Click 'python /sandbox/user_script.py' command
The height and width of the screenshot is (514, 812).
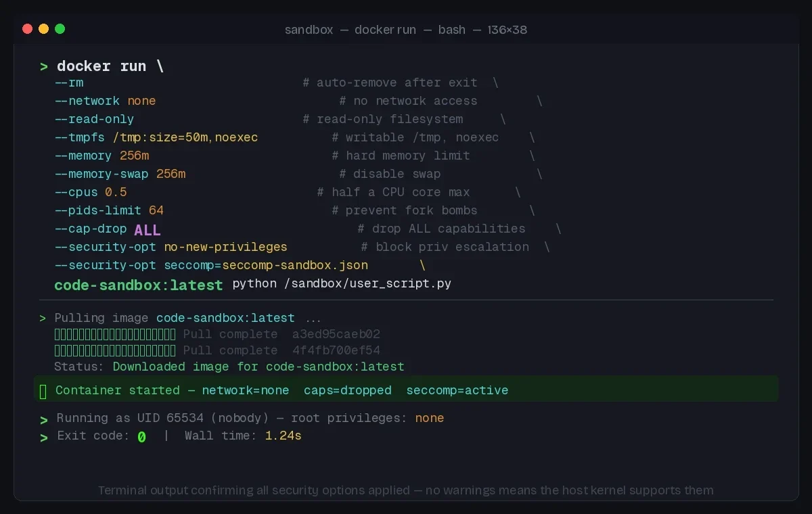coord(342,283)
